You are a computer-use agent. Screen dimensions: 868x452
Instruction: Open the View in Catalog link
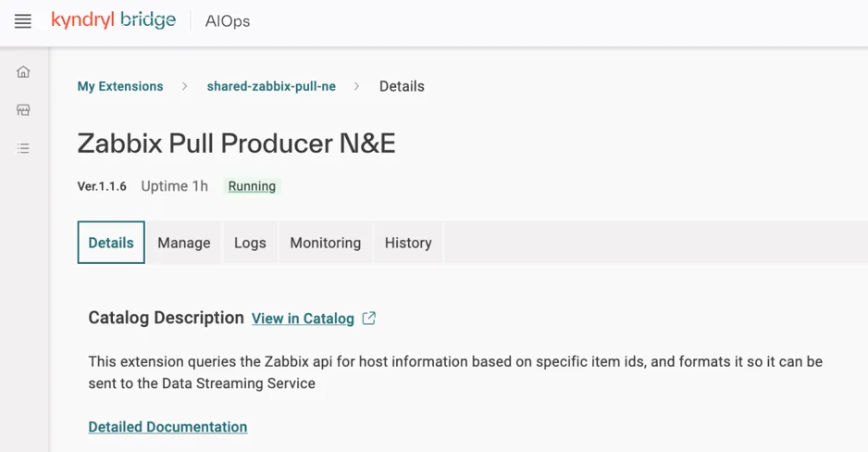click(303, 319)
